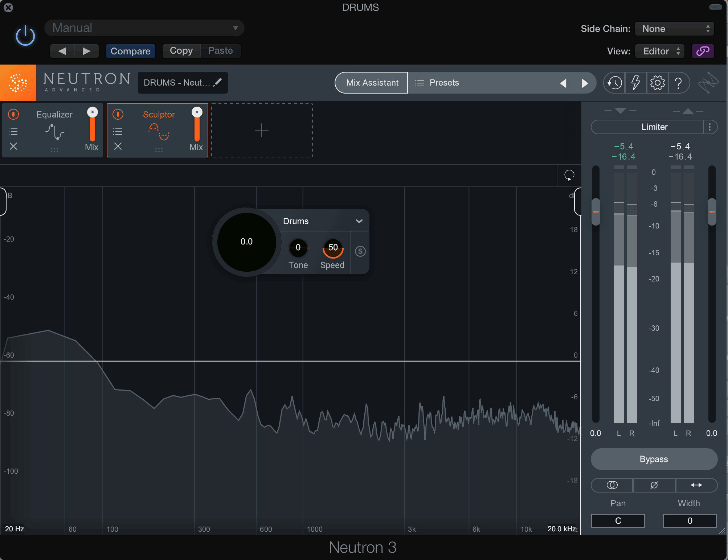Image resolution: width=728 pixels, height=560 pixels.
Task: Expand the output meter arrow up
Action: pyautogui.click(x=688, y=111)
